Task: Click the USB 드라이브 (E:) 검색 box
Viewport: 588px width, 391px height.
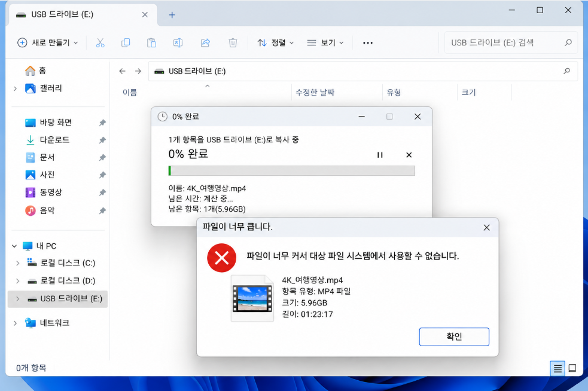Action: [x=511, y=42]
